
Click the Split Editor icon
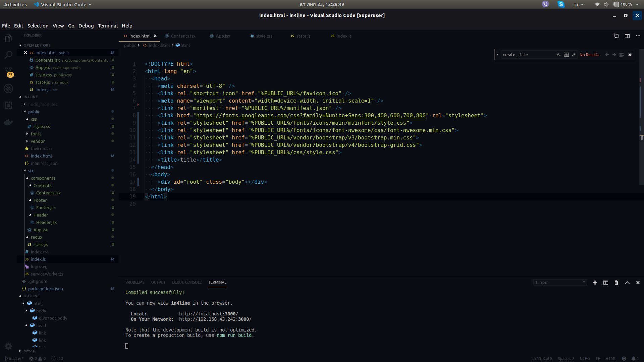pos(627,36)
